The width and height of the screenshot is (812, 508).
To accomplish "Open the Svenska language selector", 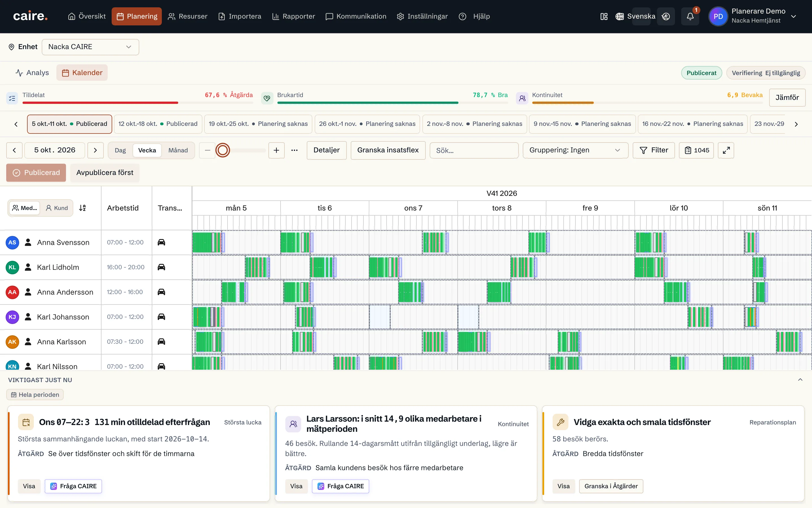I will pos(635,16).
